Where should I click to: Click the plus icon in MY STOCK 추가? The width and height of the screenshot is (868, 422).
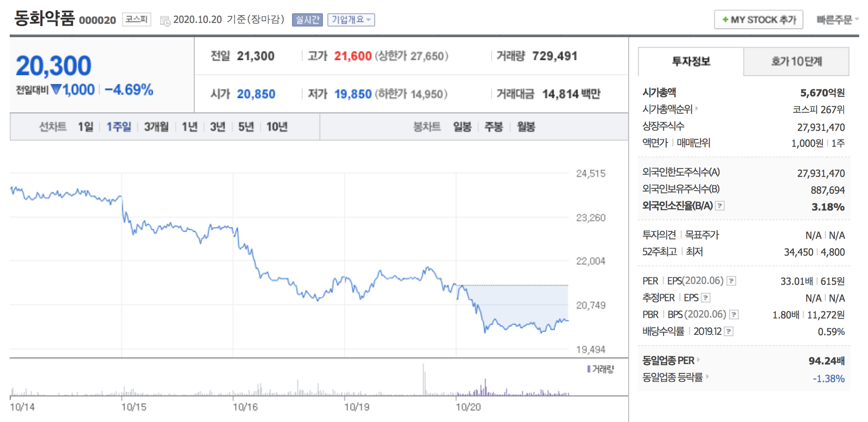(x=725, y=19)
